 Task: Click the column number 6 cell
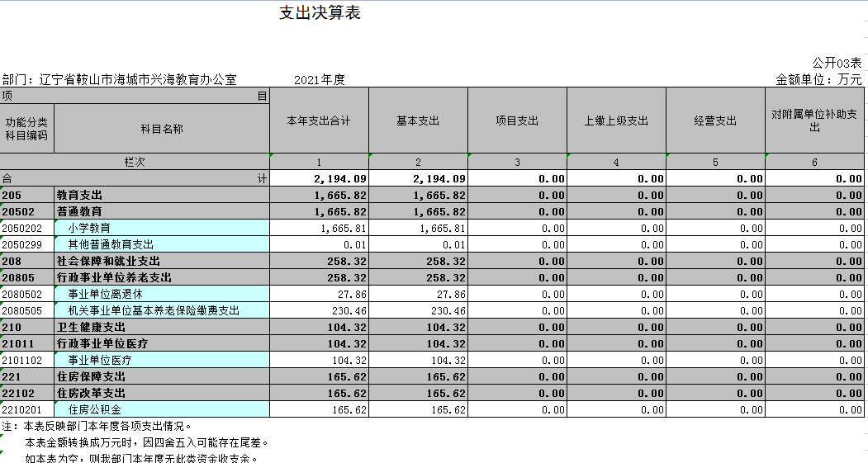pyautogui.click(x=814, y=162)
